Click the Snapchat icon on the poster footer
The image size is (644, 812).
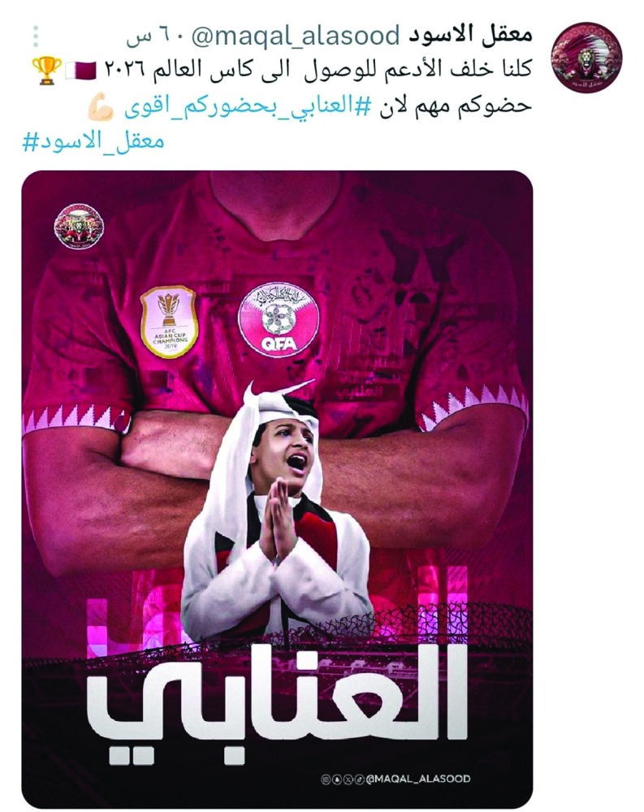pos(337,779)
